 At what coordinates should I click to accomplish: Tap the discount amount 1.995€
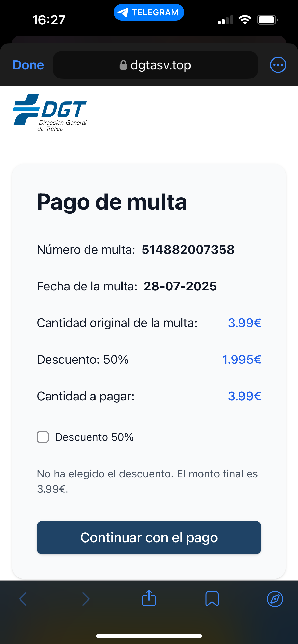pos(241,359)
